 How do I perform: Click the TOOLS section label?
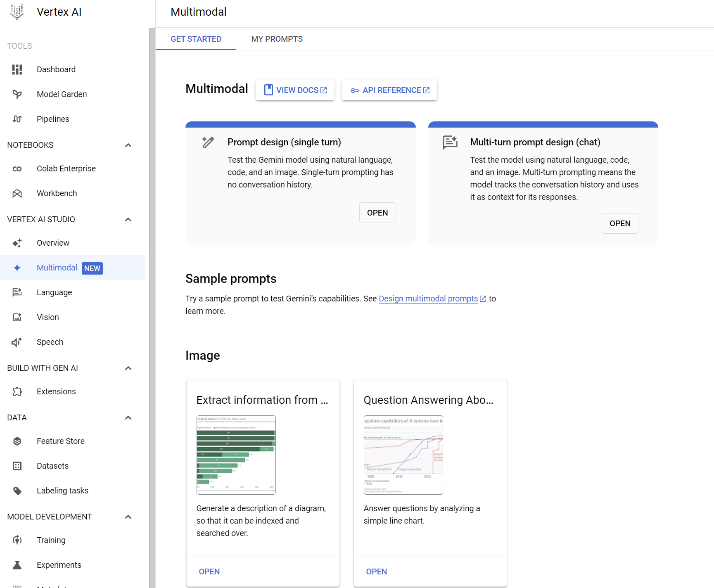pyautogui.click(x=19, y=46)
